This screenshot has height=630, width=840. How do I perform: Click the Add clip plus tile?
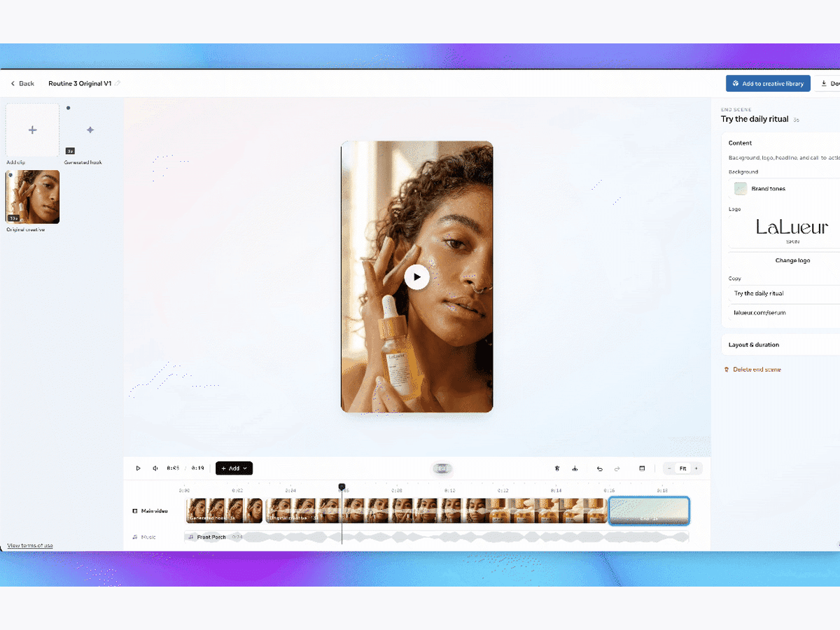click(32, 130)
